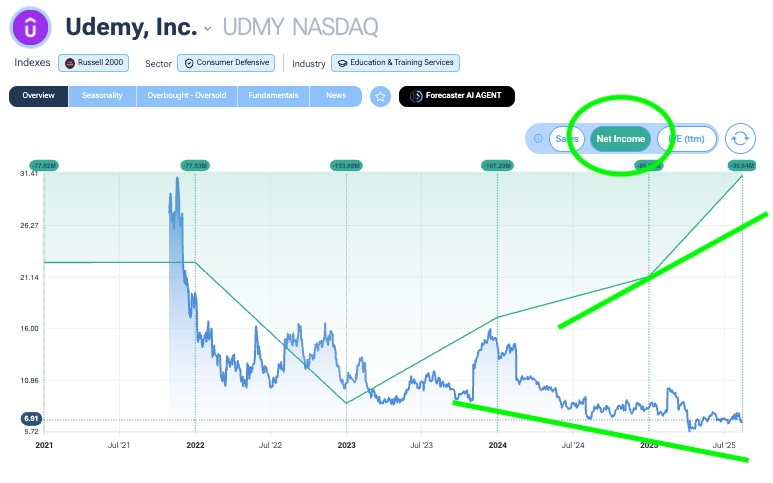This screenshot has width=773, height=483.
Task: Click Education & Training Services industry badge
Action: click(x=395, y=63)
